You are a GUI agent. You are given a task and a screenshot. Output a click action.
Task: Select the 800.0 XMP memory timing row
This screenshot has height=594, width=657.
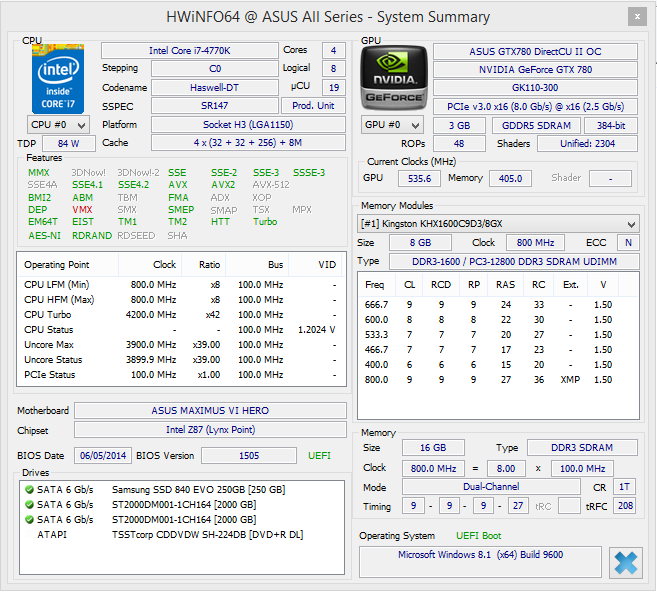tap(498, 380)
